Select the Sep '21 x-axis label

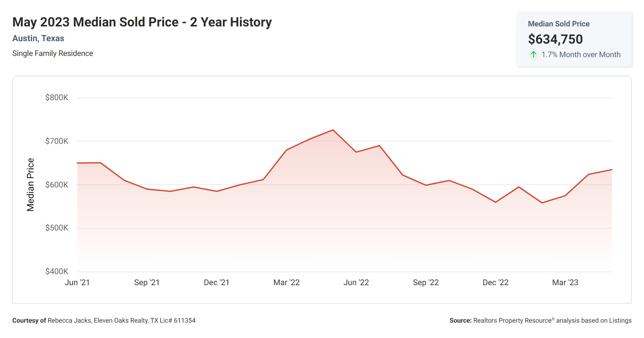pos(147,282)
